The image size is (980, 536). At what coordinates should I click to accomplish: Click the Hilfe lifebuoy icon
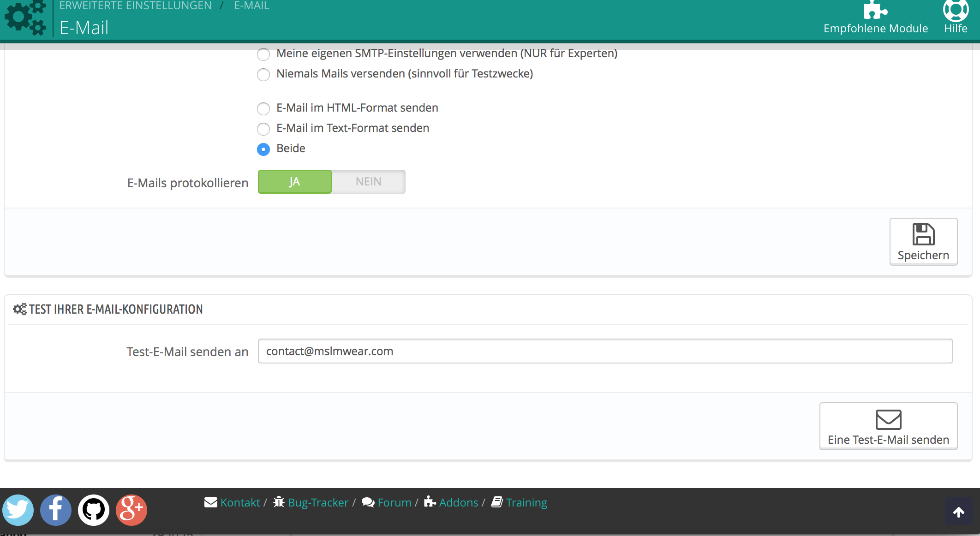956,10
